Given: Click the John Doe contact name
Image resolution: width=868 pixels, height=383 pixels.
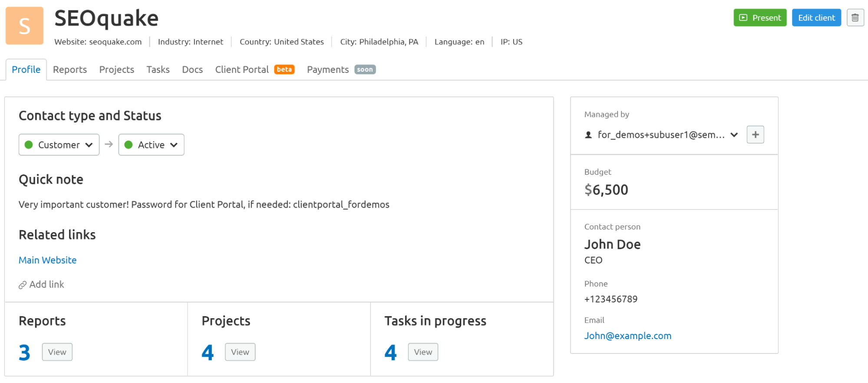Looking at the screenshot, I should coord(612,244).
